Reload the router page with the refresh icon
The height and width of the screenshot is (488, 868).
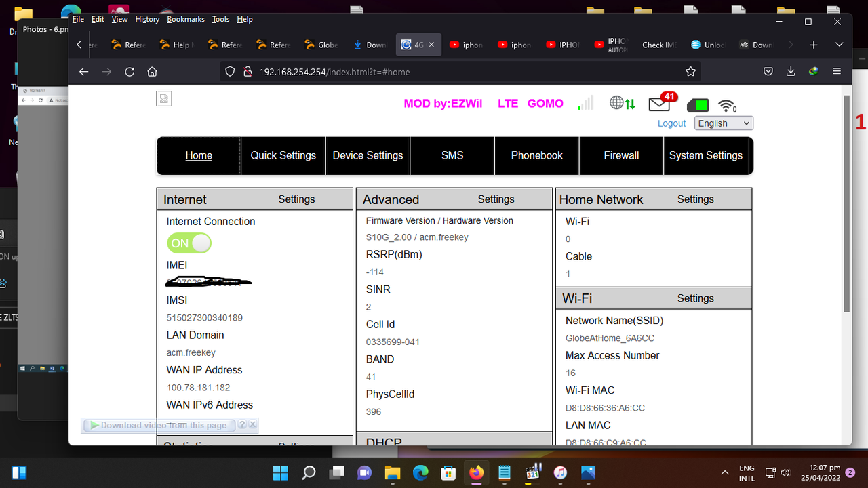pos(129,71)
